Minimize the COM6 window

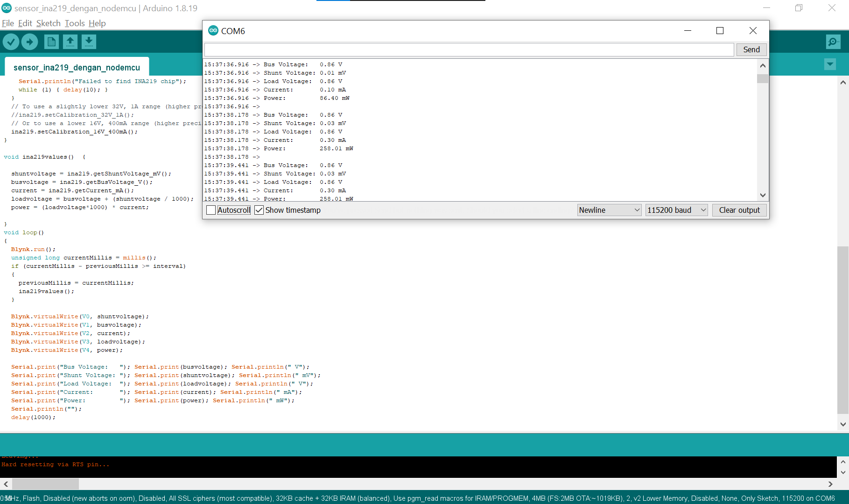688,30
